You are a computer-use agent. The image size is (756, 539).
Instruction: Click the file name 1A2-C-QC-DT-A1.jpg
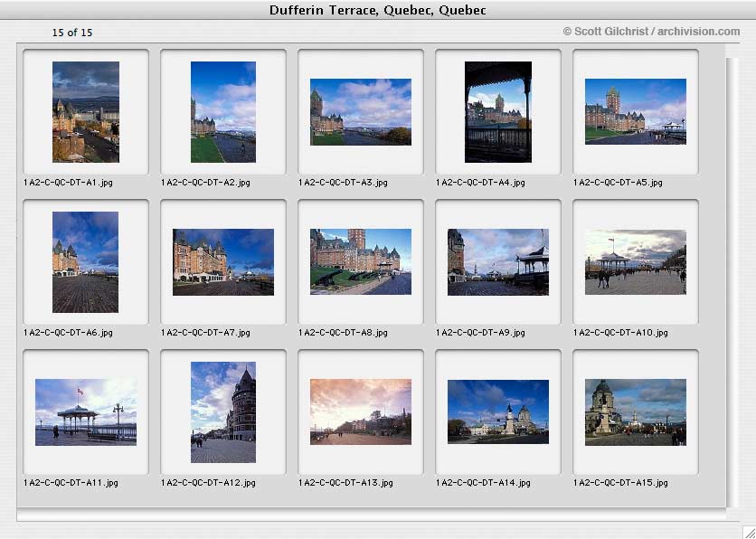pyautogui.click(x=68, y=183)
